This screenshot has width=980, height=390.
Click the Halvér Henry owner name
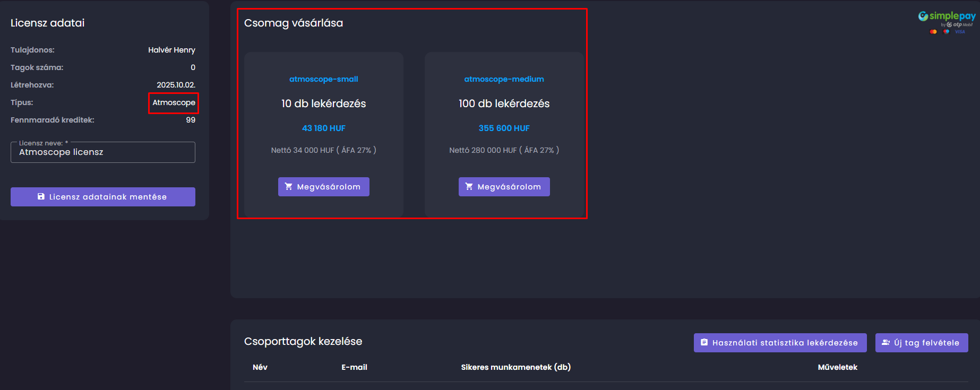tap(171, 50)
